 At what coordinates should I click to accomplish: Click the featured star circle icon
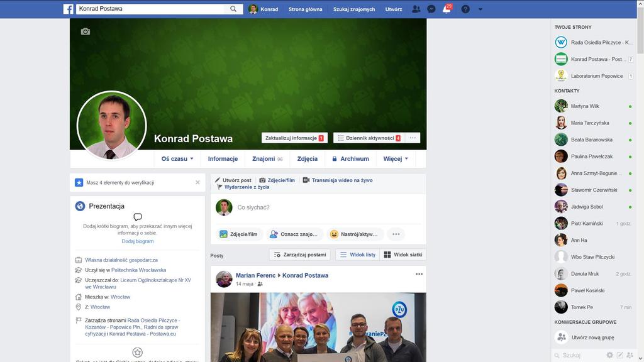(x=138, y=352)
